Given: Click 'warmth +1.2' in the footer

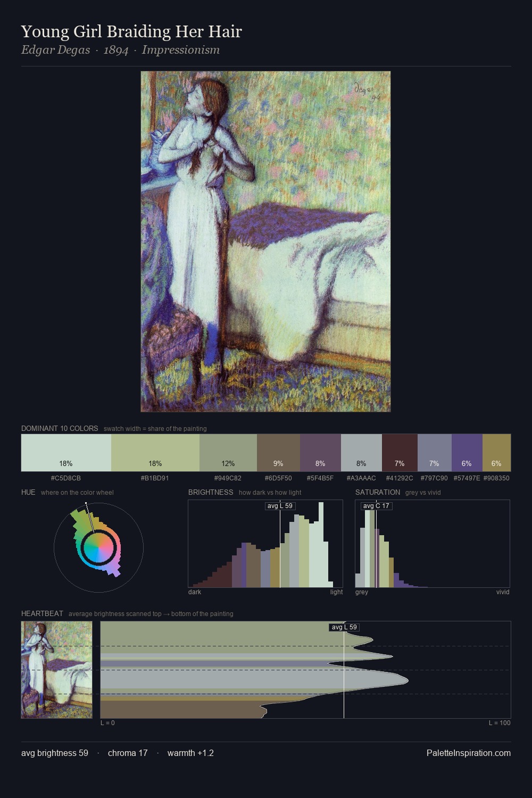Looking at the screenshot, I should pos(190,753).
